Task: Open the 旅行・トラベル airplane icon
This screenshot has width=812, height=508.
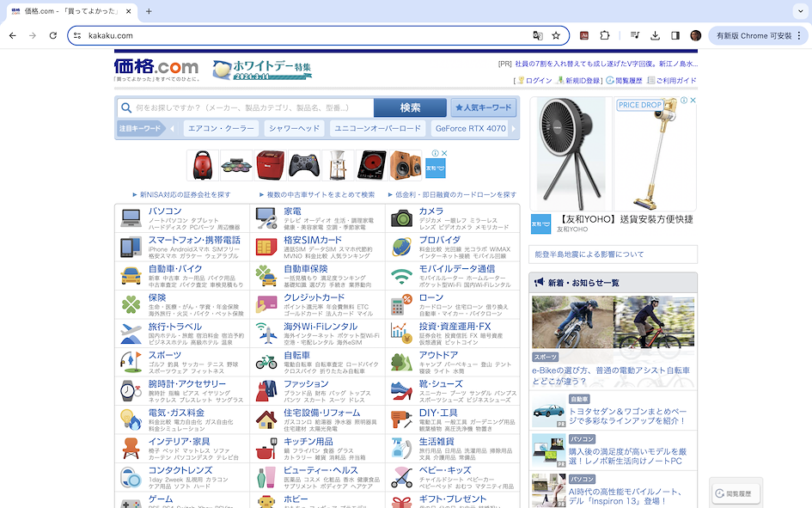Action: click(131, 334)
